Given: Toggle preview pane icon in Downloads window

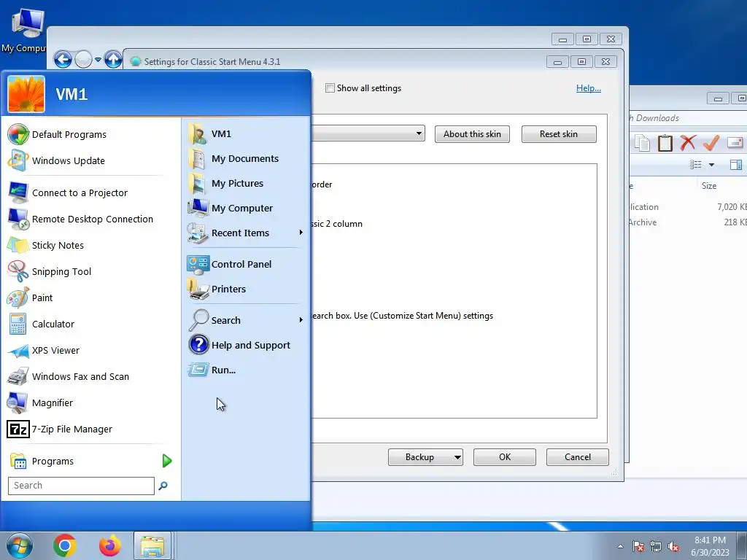Looking at the screenshot, I should coord(736,165).
